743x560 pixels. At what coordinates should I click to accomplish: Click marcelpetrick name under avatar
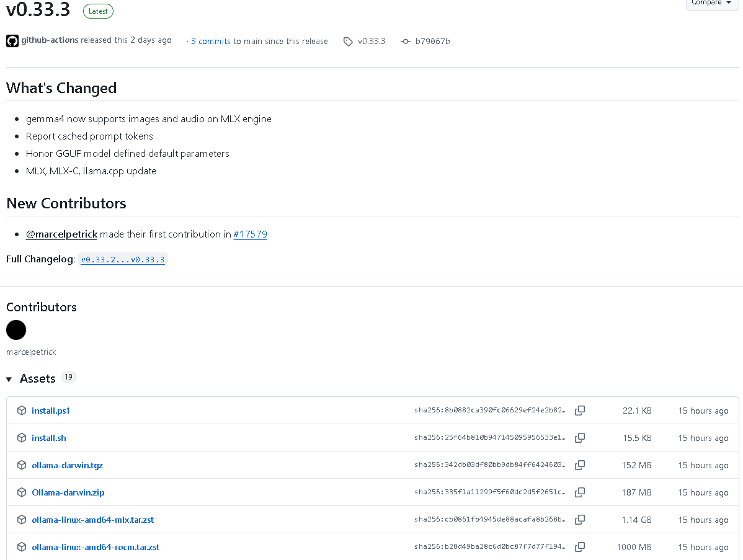(31, 352)
